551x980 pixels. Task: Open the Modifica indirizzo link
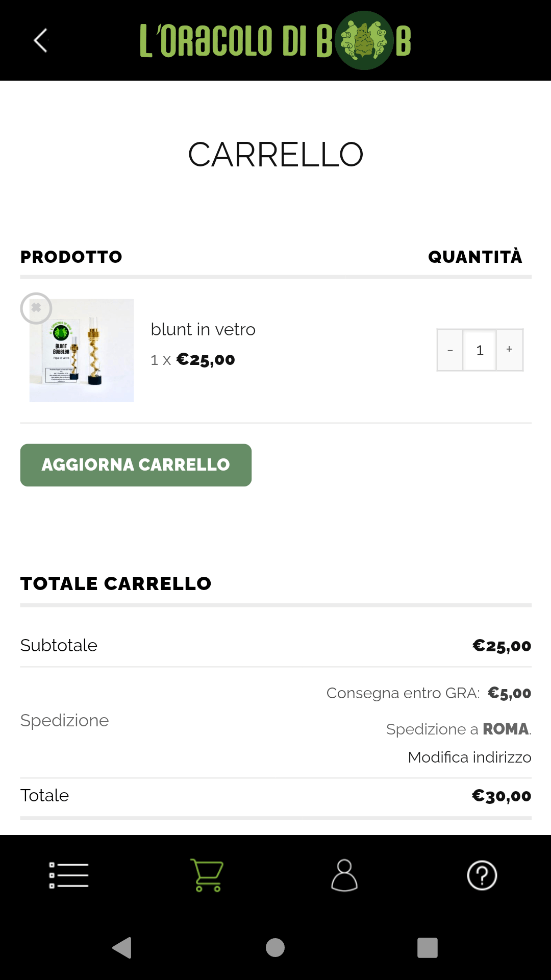(469, 757)
